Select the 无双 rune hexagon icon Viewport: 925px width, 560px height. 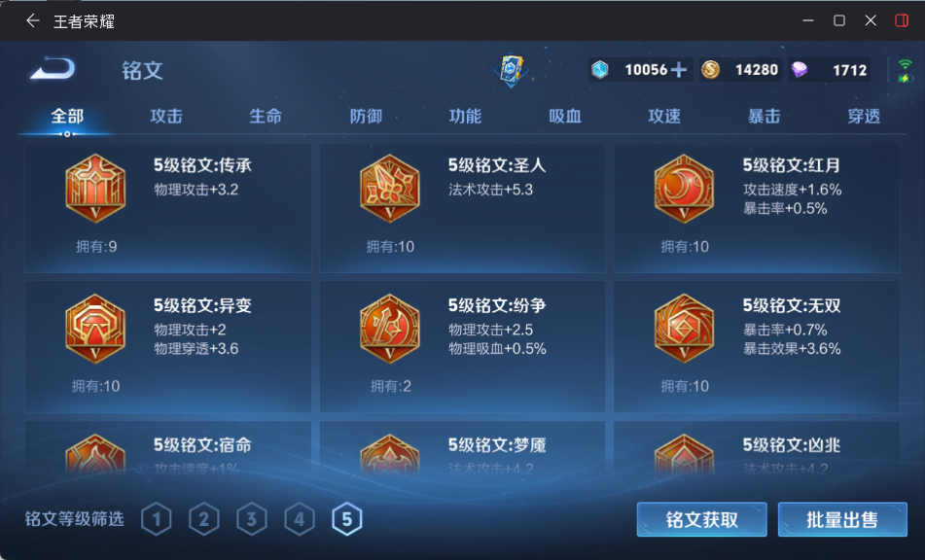[684, 329]
